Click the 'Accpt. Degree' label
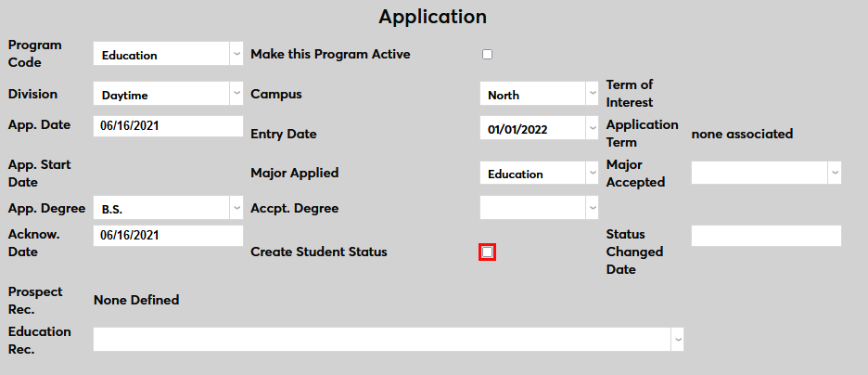This screenshot has height=375, width=868. (295, 208)
